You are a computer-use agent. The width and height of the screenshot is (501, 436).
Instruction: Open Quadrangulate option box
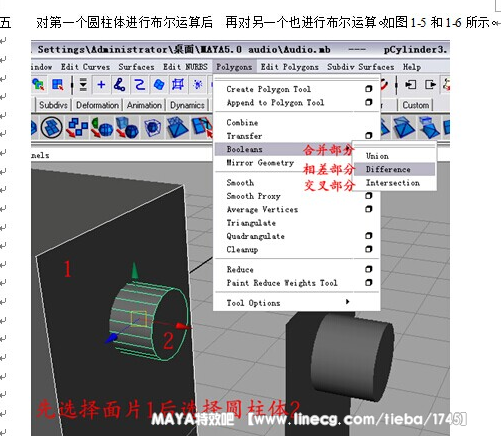click(368, 236)
